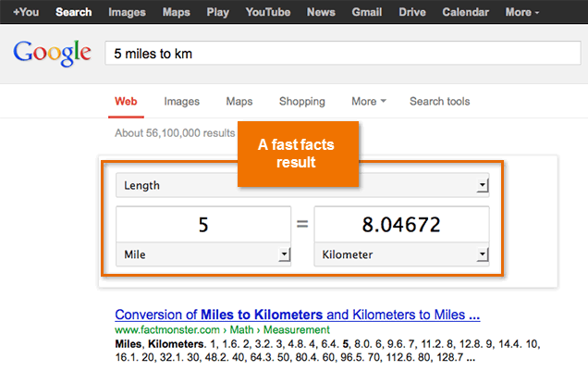Click the input field showing 5
This screenshot has height=371, width=588.
203,224
